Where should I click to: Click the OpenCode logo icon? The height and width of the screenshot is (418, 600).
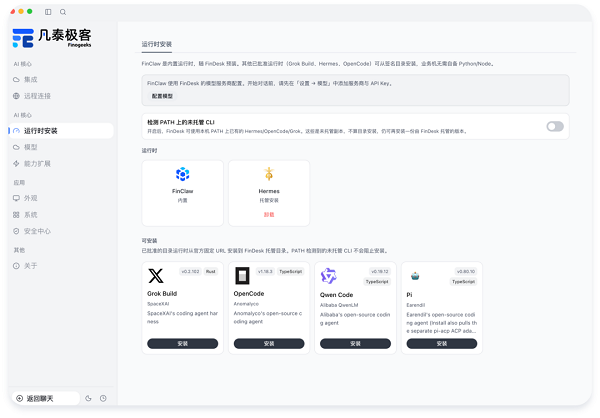(x=242, y=276)
